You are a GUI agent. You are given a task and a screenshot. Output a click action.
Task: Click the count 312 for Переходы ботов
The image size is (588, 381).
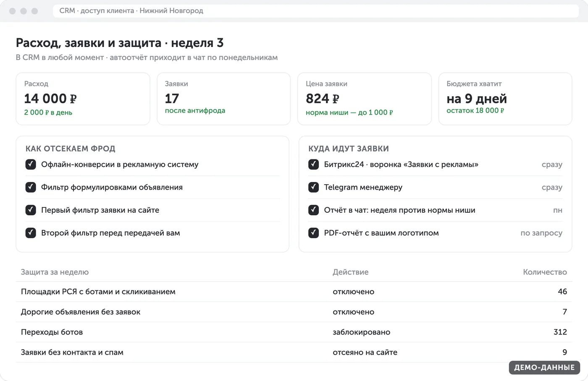(x=560, y=332)
